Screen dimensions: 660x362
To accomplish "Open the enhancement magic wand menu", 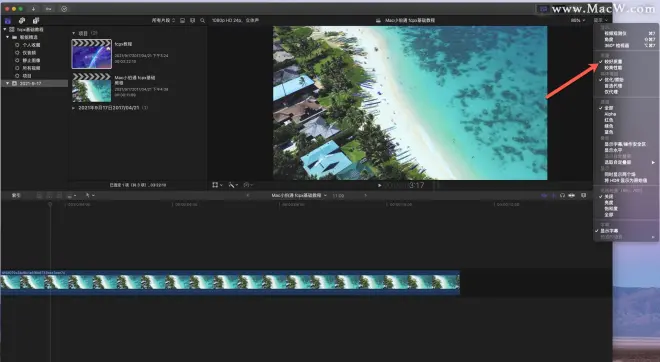I will 233,185.
